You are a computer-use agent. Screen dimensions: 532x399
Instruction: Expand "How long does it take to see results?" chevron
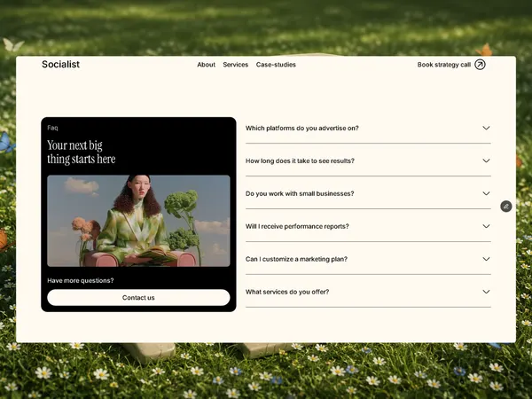point(486,160)
